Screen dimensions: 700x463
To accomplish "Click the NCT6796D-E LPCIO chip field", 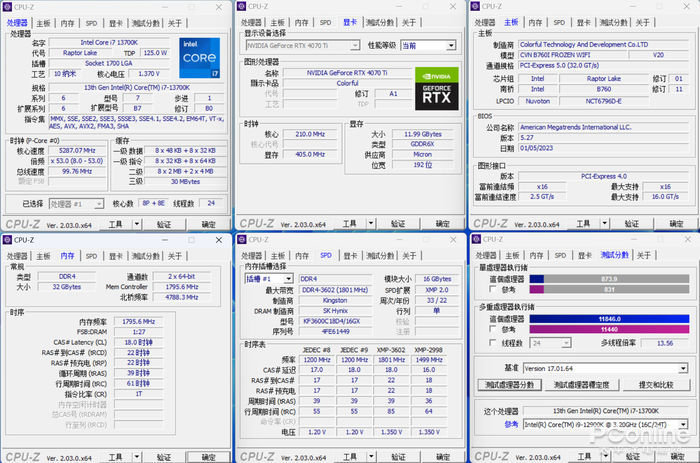I will pyautogui.click(x=604, y=101).
